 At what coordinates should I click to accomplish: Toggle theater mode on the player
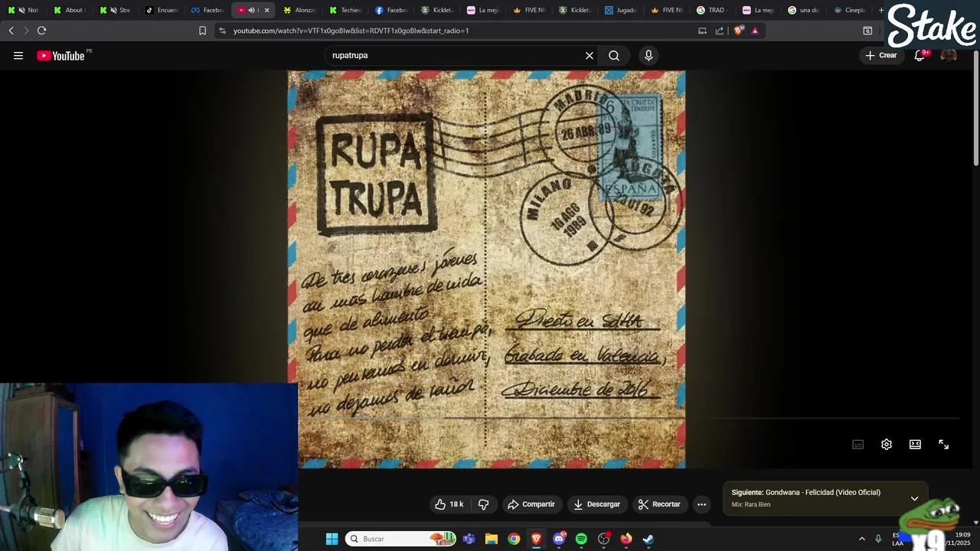[x=915, y=445]
